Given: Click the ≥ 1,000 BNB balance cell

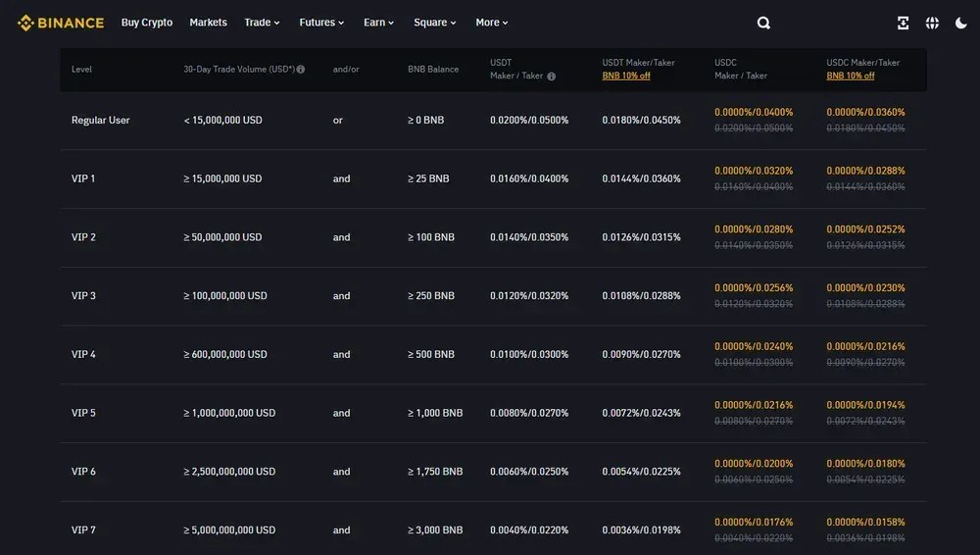Looking at the screenshot, I should point(435,413).
